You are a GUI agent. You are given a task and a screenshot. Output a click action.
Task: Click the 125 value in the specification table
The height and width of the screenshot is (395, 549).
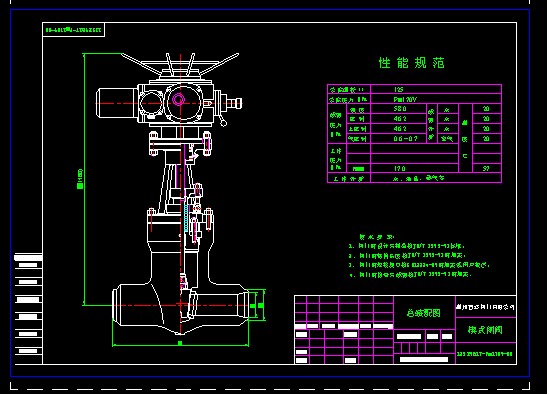pos(398,90)
